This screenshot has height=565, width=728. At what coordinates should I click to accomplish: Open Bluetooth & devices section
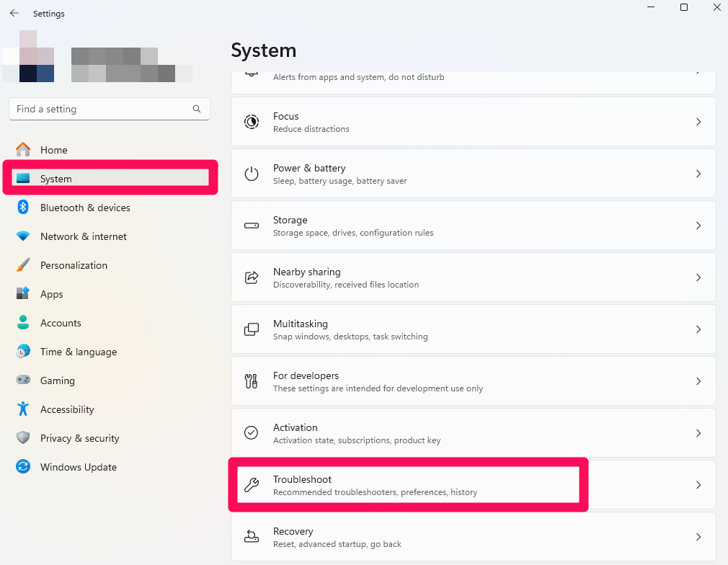pos(110,207)
